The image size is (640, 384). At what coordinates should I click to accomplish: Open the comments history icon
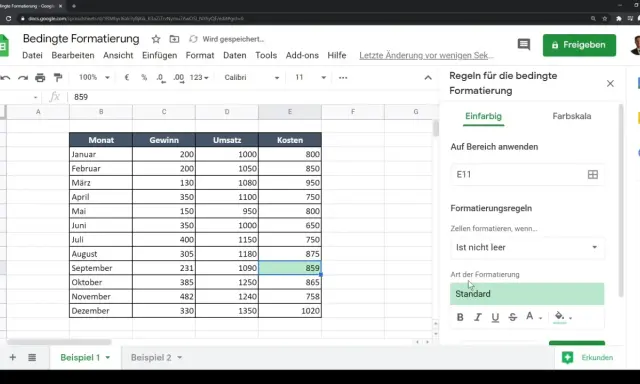524,44
